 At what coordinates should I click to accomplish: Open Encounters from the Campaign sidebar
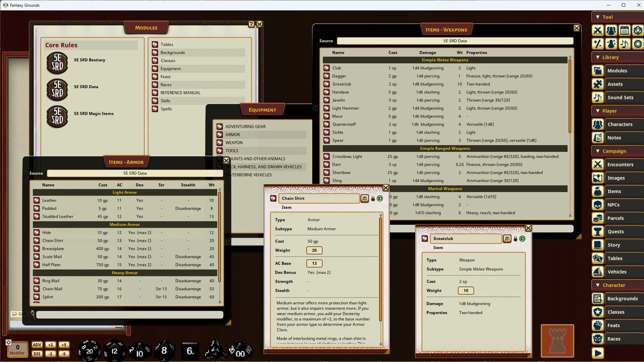[618, 165]
